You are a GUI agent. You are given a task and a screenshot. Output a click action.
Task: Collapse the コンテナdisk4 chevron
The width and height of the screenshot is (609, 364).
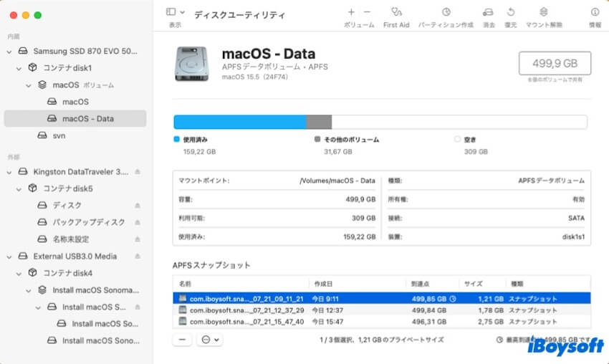[x=19, y=274]
